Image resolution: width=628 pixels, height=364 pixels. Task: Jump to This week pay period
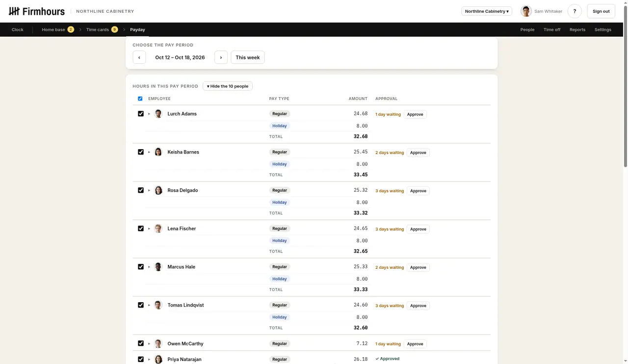click(x=248, y=57)
